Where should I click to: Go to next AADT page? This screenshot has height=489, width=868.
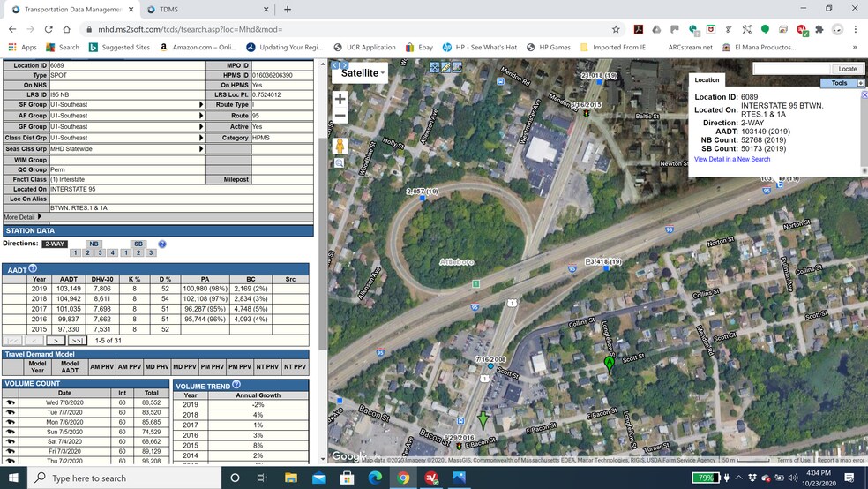coord(56,341)
